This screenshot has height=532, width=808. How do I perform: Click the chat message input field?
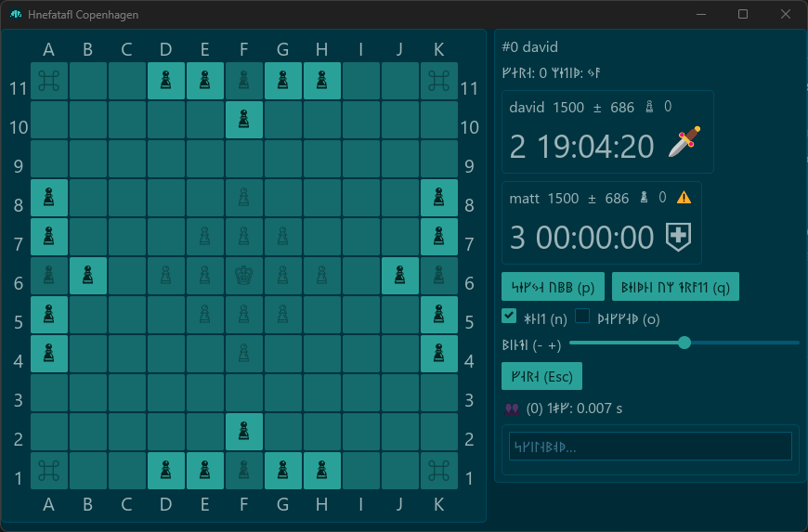point(650,447)
